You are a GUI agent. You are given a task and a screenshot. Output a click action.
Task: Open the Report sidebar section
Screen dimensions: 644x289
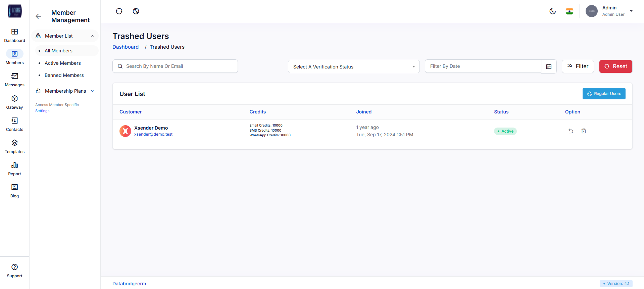[14, 169]
